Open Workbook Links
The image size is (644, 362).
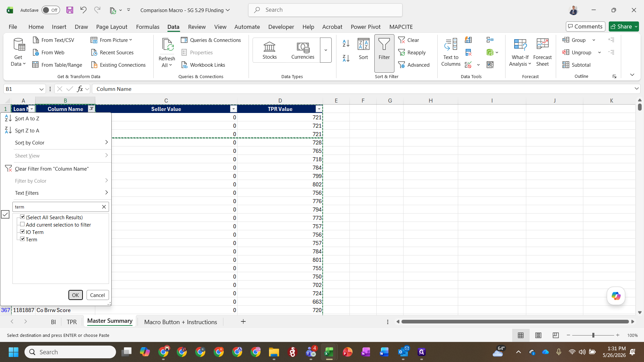click(x=203, y=65)
